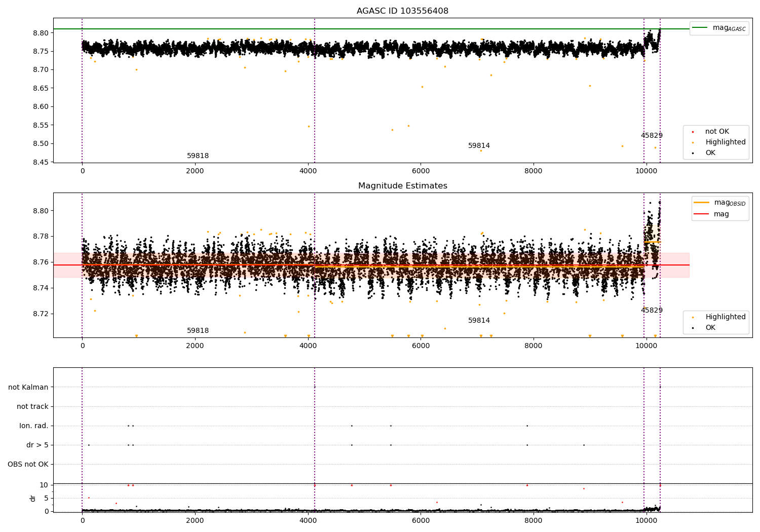760x532 pixels.
Task: Click the 4000 x-axis tick in the top plot
Action: (308, 171)
